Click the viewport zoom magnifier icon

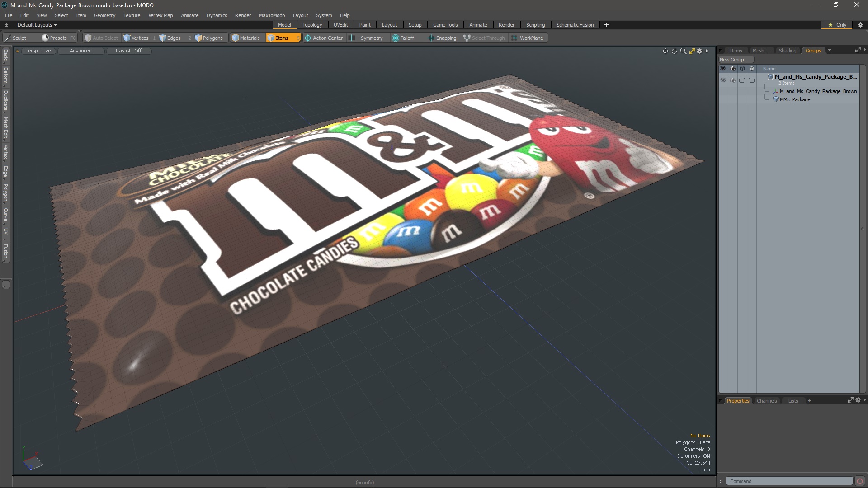point(683,51)
